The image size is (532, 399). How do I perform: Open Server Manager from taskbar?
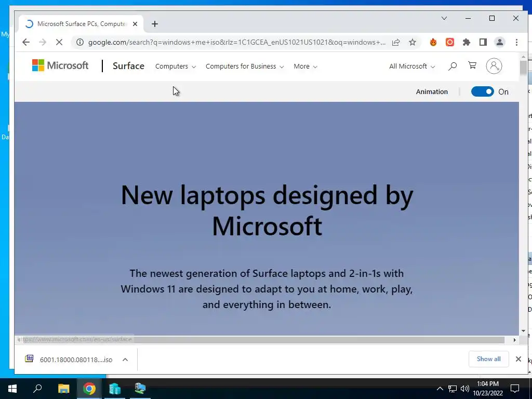coord(115,389)
